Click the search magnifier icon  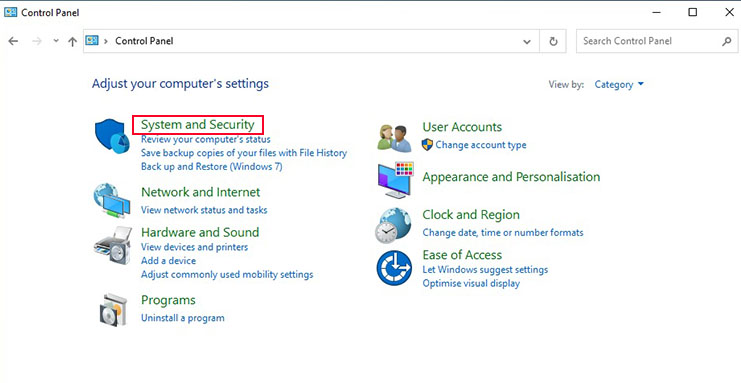point(727,41)
